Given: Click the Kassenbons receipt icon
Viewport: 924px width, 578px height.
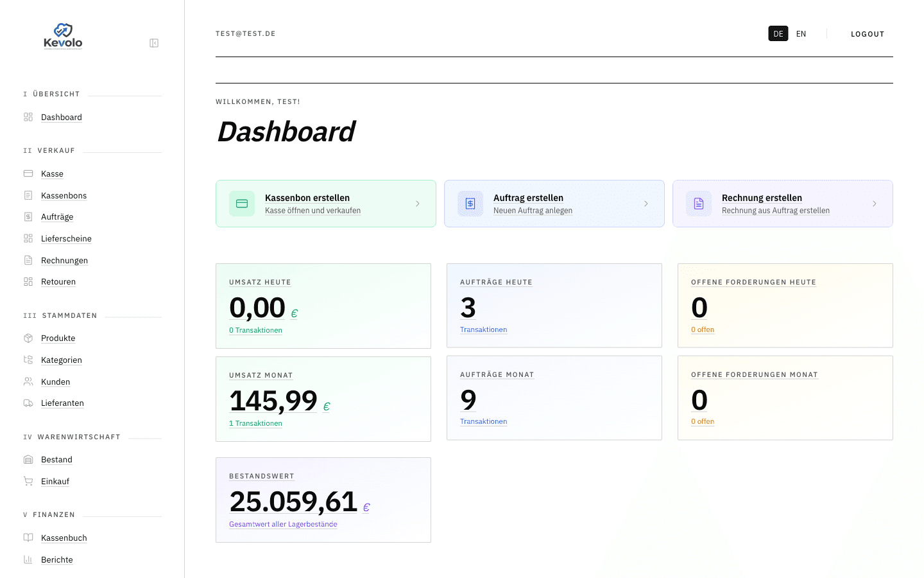Looking at the screenshot, I should click(28, 195).
